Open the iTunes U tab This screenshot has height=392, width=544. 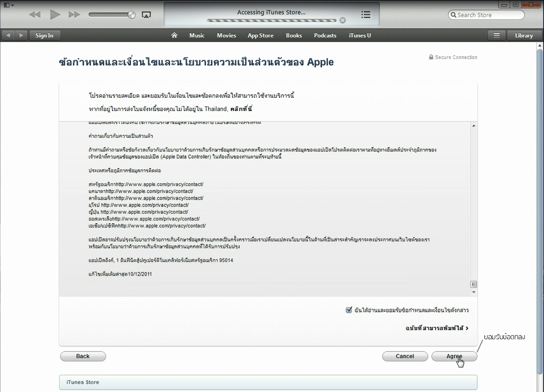[x=360, y=35]
